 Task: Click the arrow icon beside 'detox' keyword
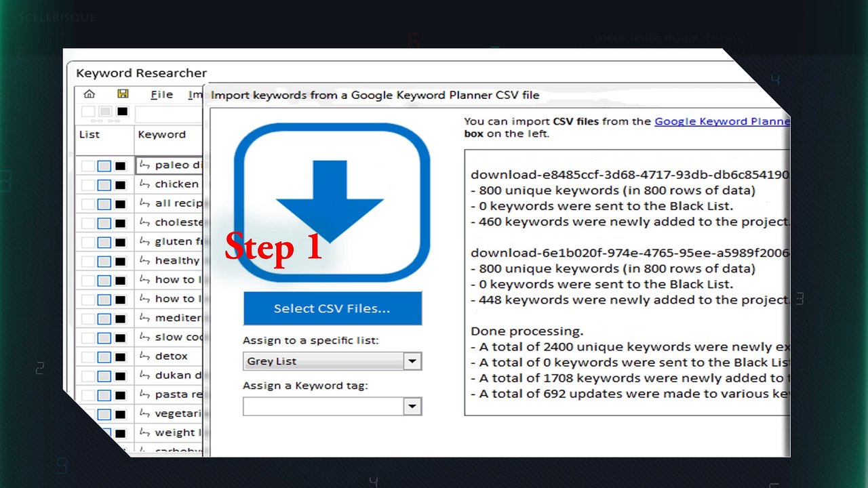coord(144,356)
